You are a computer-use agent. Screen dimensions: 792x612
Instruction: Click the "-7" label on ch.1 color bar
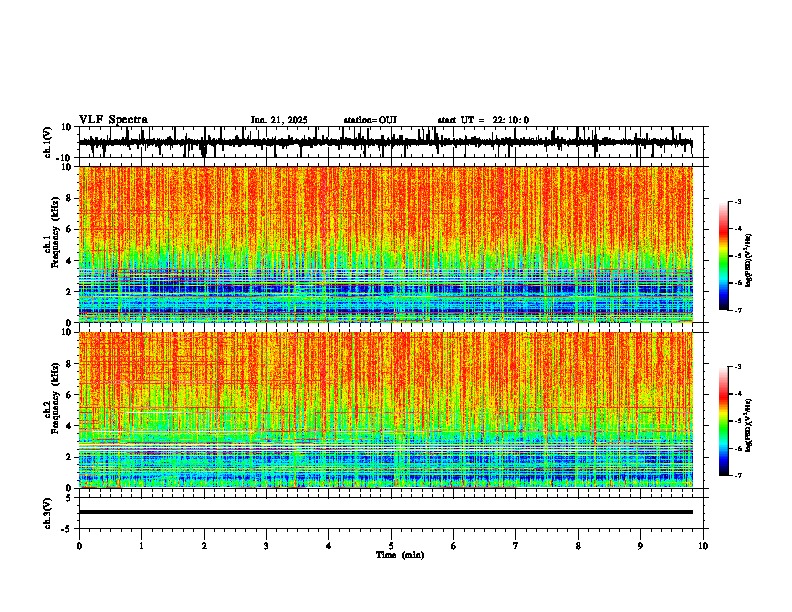tap(738, 310)
